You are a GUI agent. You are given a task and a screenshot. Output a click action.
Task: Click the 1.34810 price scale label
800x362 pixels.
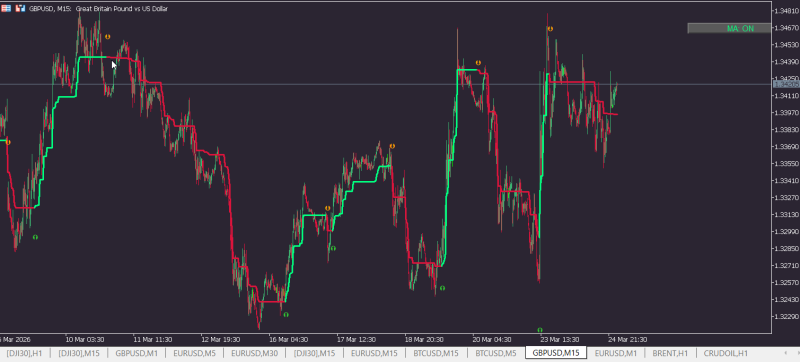786,11
